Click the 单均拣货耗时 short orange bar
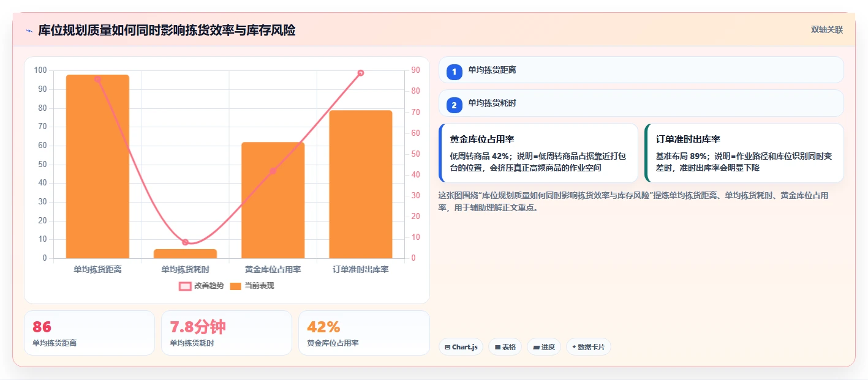 point(185,253)
